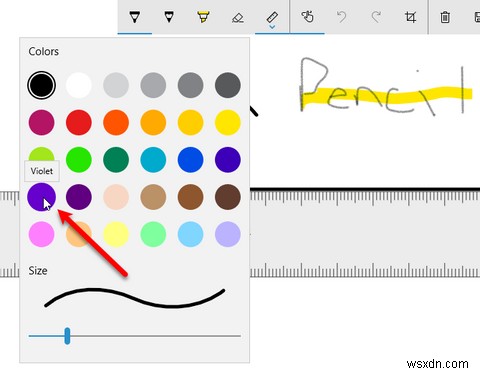Choose the Black color swatch
480x374 pixels.
(x=41, y=85)
